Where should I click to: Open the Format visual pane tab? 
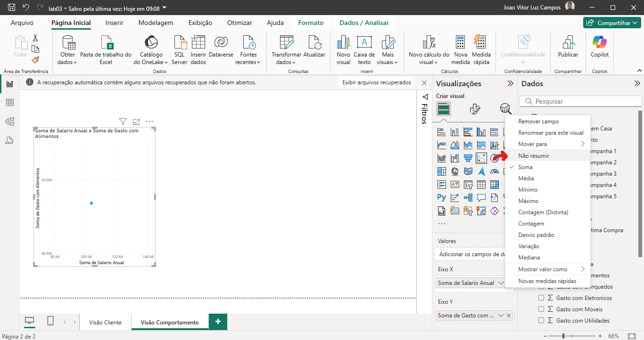click(475, 109)
